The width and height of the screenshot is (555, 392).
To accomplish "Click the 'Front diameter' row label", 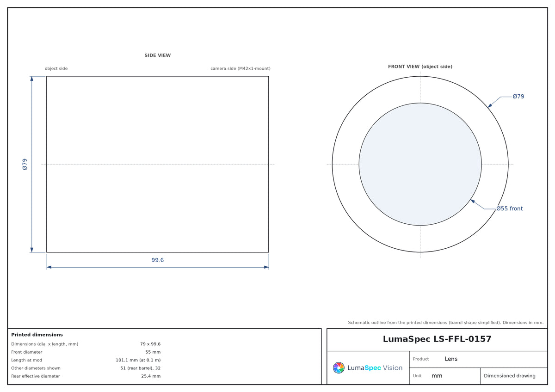I will pyautogui.click(x=27, y=352).
